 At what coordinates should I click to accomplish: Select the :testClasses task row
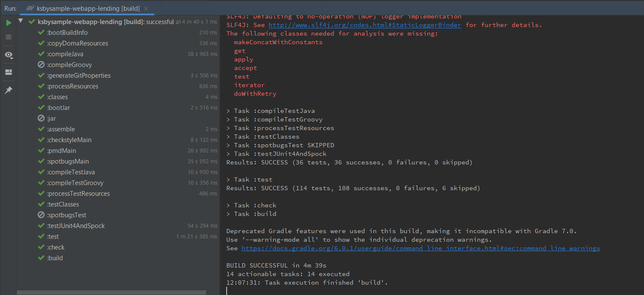[118, 204]
